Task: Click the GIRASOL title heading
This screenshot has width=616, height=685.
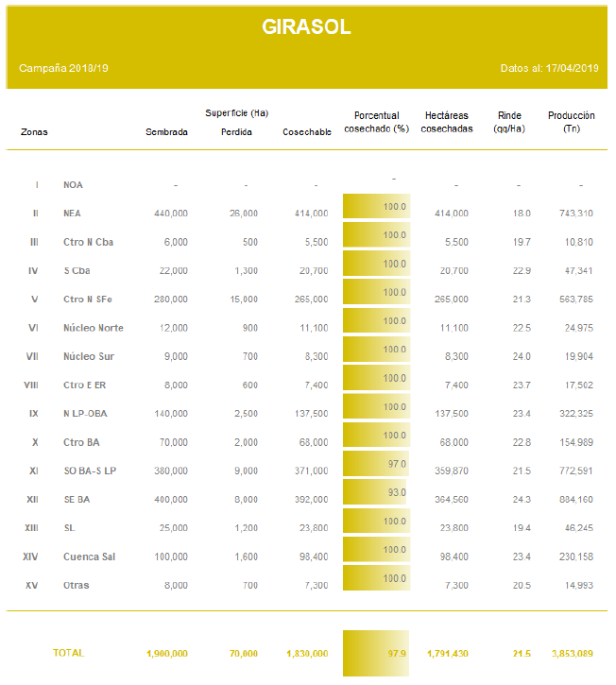Action: point(306,27)
